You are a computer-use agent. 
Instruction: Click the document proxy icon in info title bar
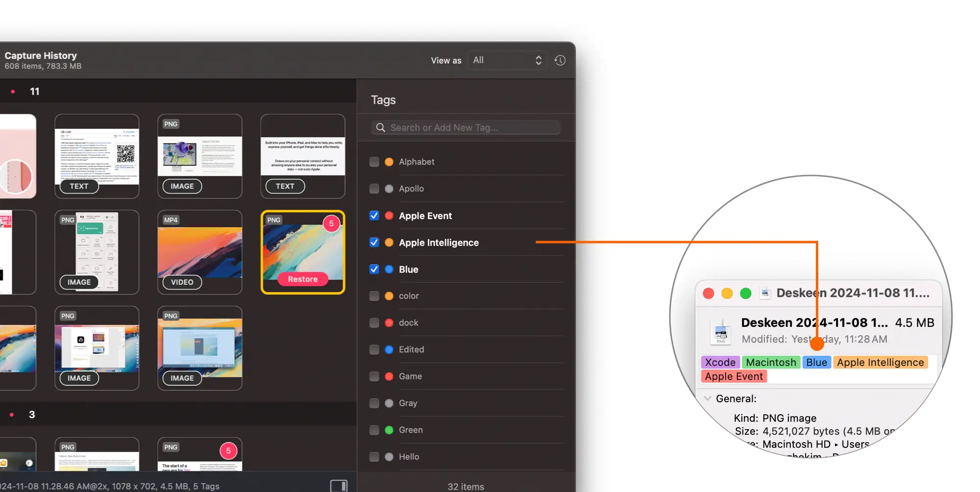(x=765, y=293)
